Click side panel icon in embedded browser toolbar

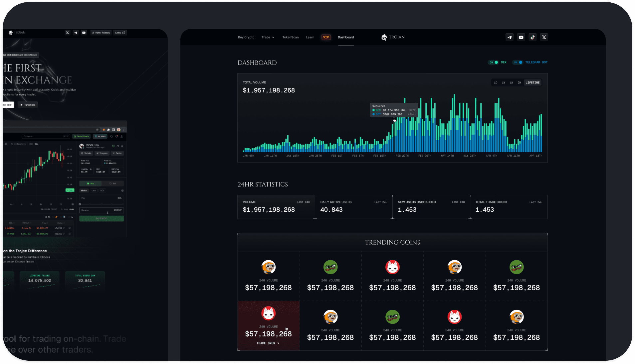tap(113, 130)
